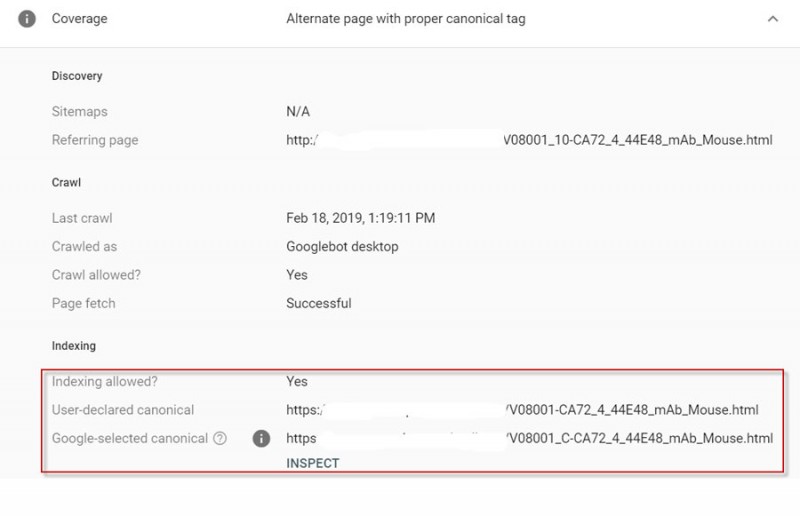Click 'Alternate page with proper canonical tag' status

pyautogui.click(x=405, y=18)
